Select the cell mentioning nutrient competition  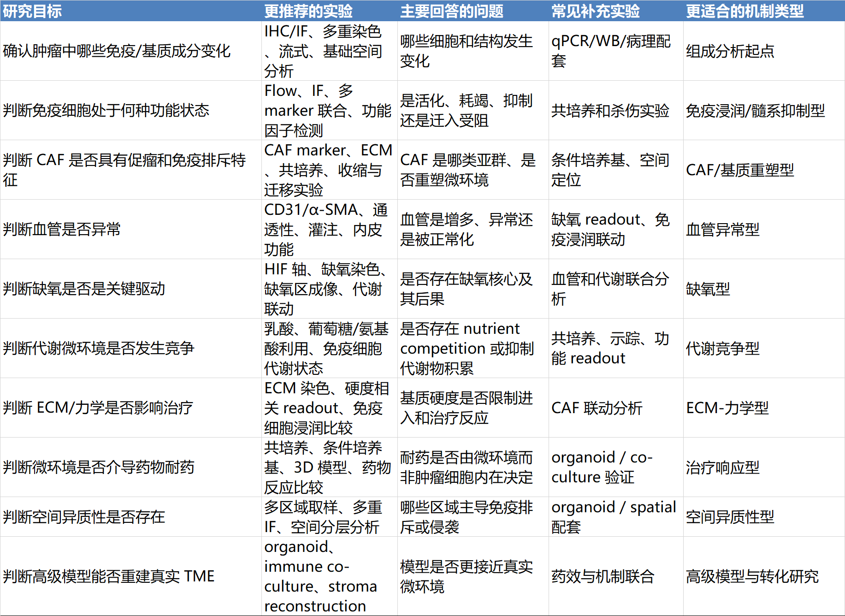click(467, 349)
